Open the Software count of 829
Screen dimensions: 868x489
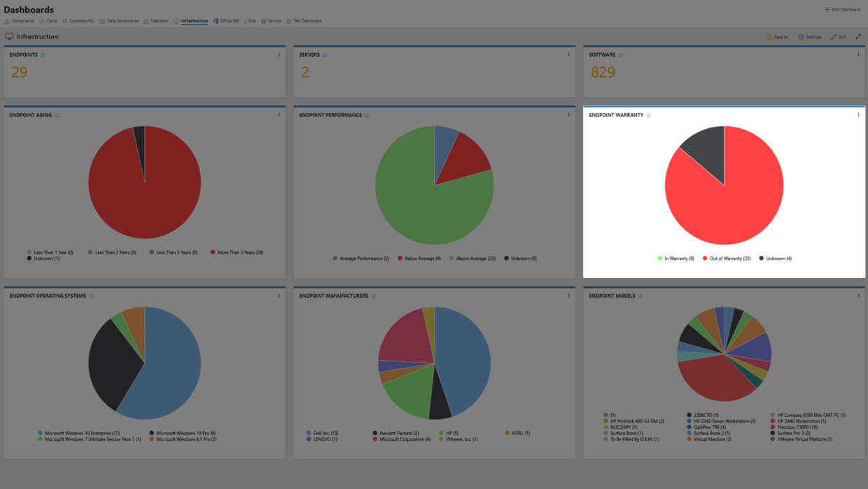[x=603, y=71]
